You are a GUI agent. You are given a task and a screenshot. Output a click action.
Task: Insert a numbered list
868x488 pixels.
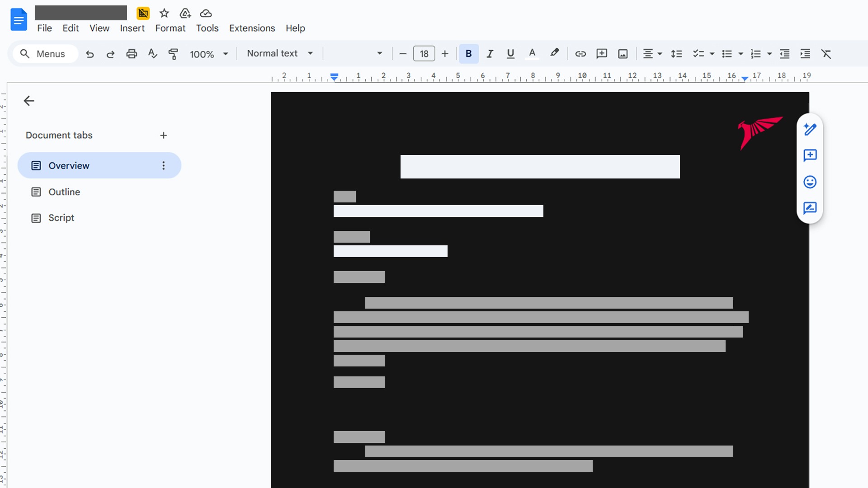756,54
